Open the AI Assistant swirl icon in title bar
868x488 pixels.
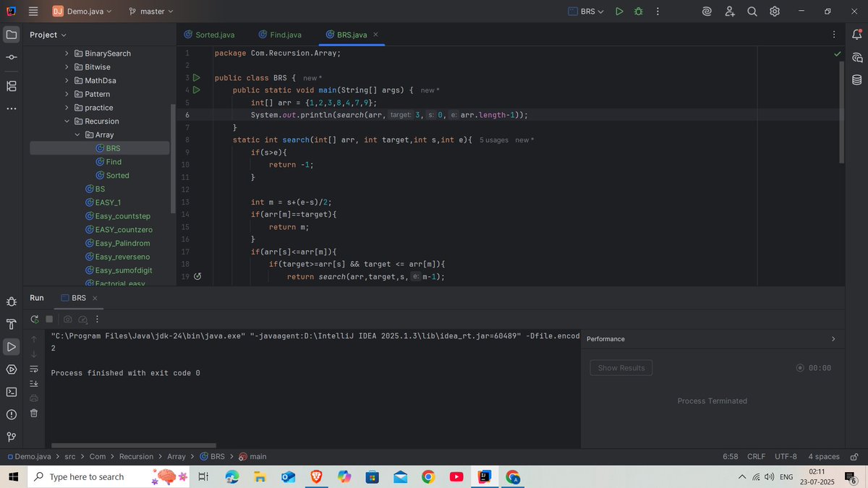point(707,11)
